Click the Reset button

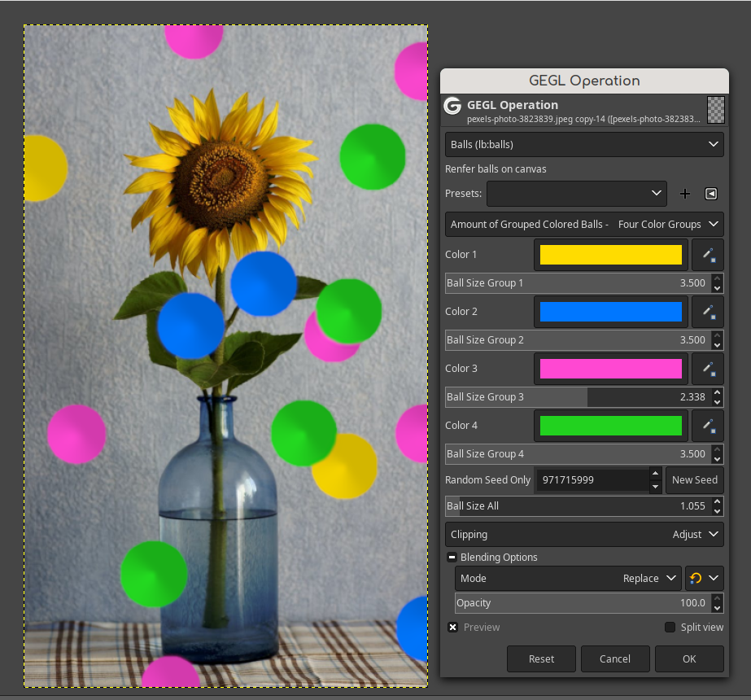pyautogui.click(x=541, y=658)
